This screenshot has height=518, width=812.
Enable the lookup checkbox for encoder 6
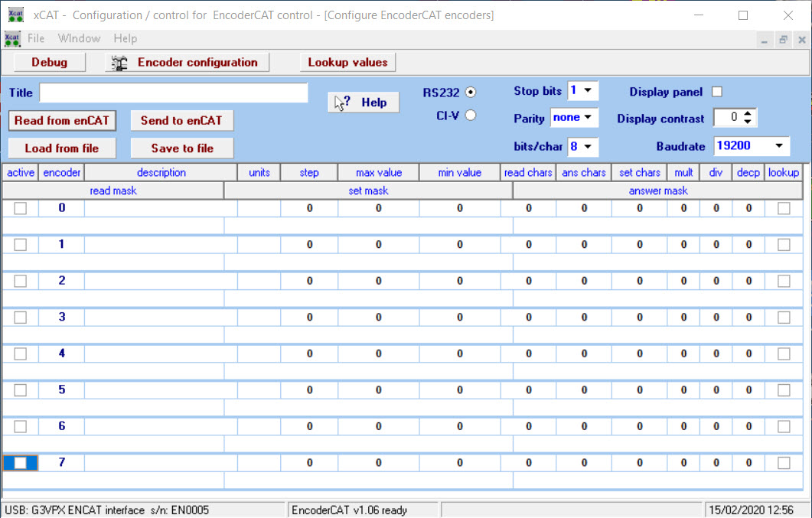784,426
